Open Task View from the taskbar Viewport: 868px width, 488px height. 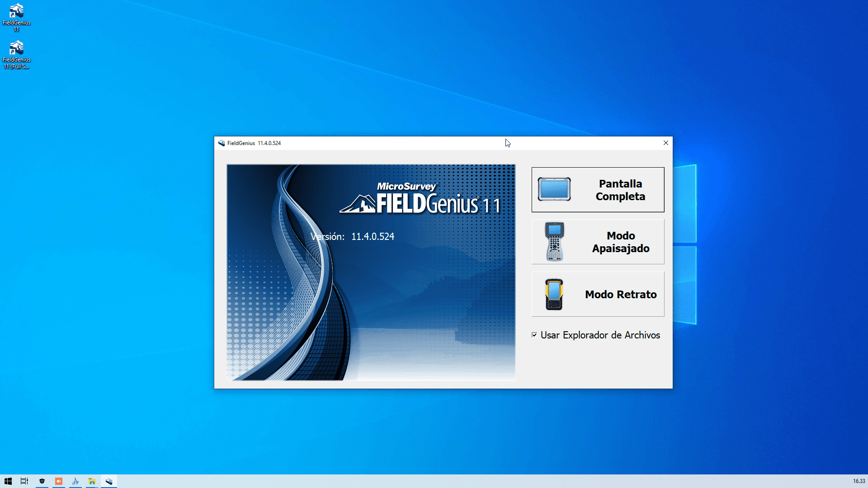tap(24, 481)
